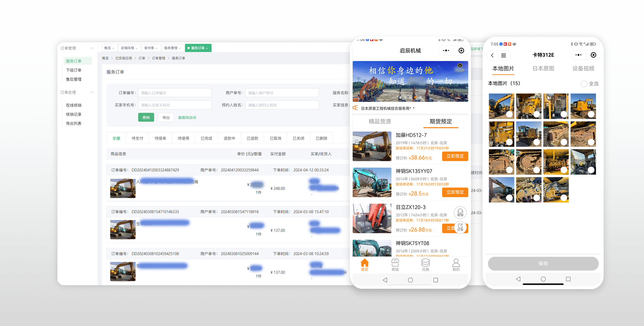Switch to the 精品货源 tab

(x=380, y=121)
